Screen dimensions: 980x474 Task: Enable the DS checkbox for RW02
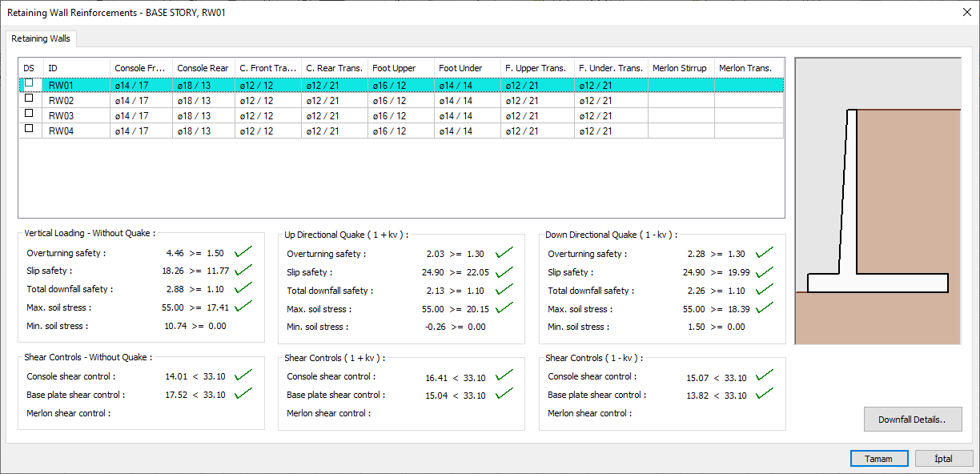tap(29, 98)
